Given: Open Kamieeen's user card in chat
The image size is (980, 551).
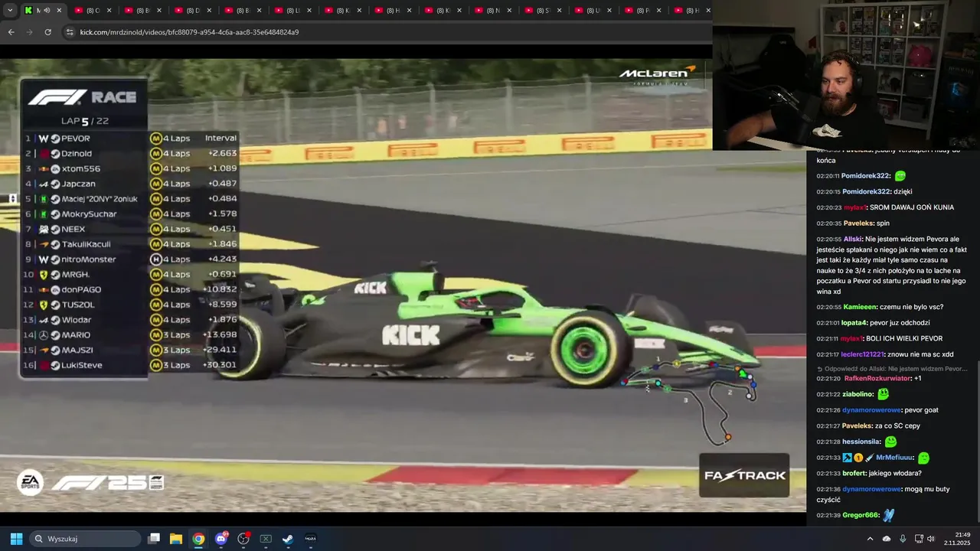Looking at the screenshot, I should pyautogui.click(x=861, y=307).
